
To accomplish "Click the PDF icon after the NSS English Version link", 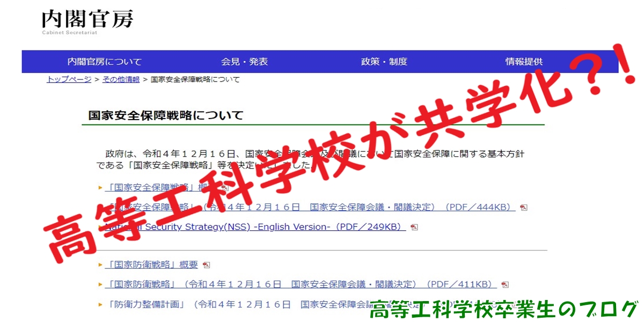I will [414, 228].
